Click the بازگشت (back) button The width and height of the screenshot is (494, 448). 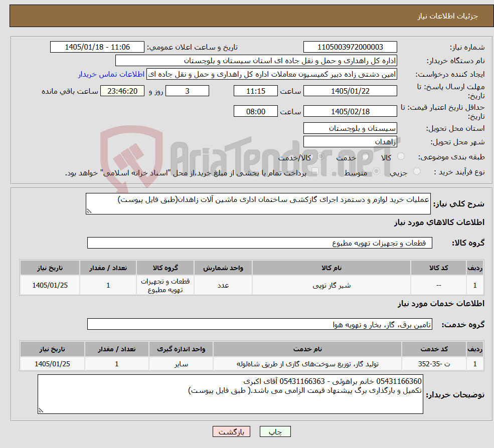pyautogui.click(x=231, y=431)
